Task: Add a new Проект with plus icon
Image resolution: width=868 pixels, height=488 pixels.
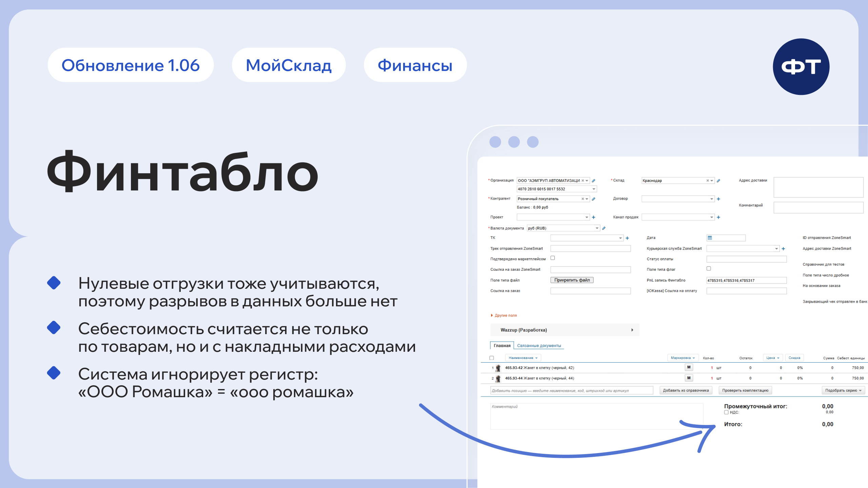Action: 593,217
